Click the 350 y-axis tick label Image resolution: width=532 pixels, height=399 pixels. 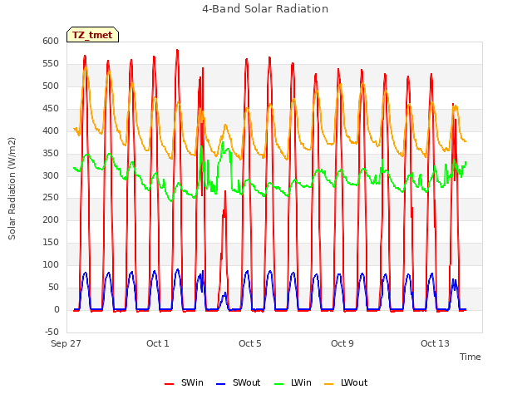[x=51, y=153]
